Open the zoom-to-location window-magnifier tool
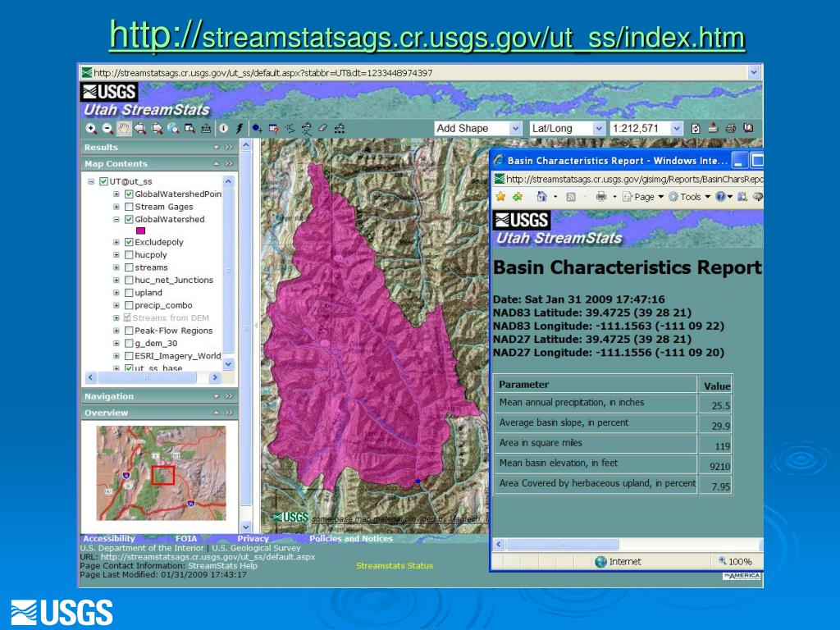 click(x=189, y=129)
